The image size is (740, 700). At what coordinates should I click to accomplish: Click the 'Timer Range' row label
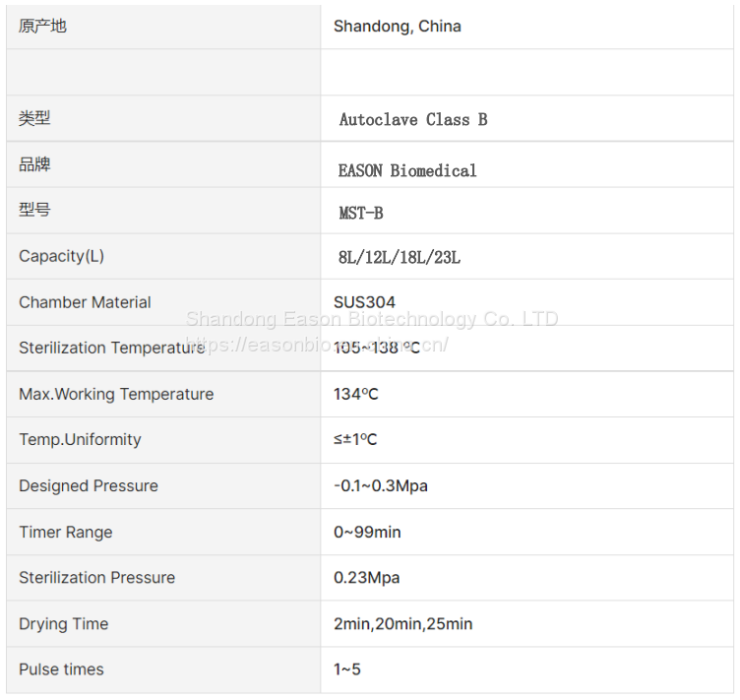tap(66, 532)
